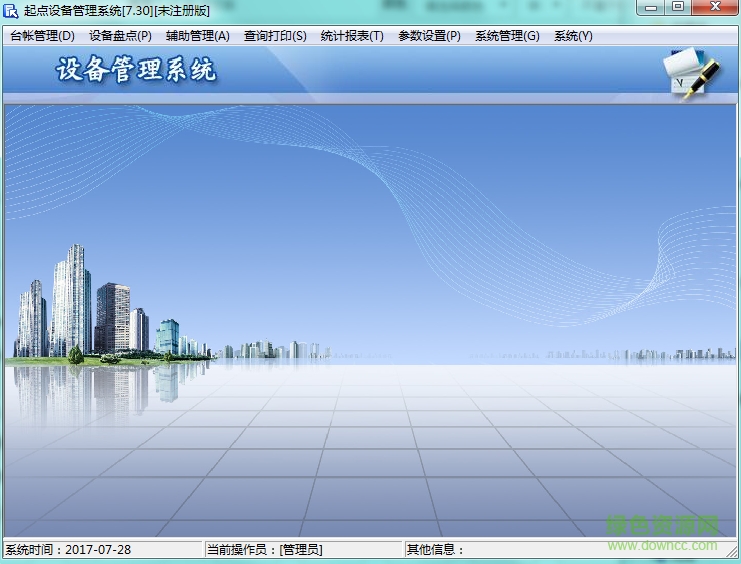Viewport: 741px width, 564px height.
Task: Open the 系统(Y) menu
Action: 573,36
